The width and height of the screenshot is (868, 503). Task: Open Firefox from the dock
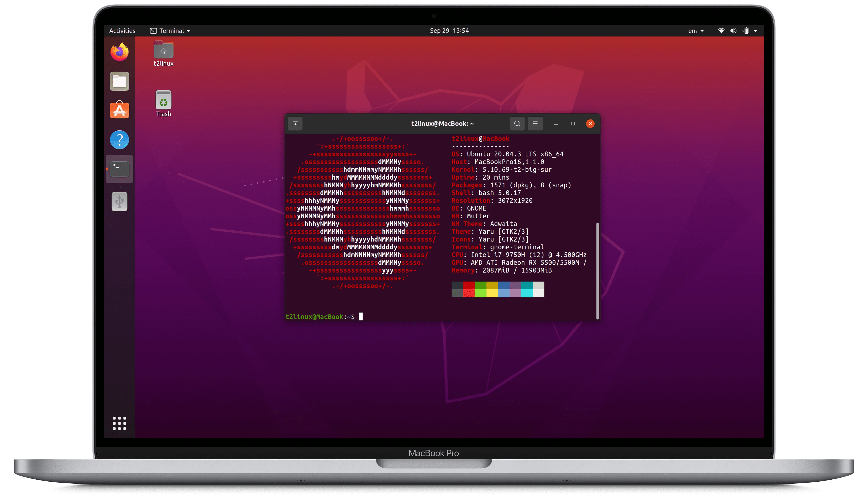[x=119, y=52]
